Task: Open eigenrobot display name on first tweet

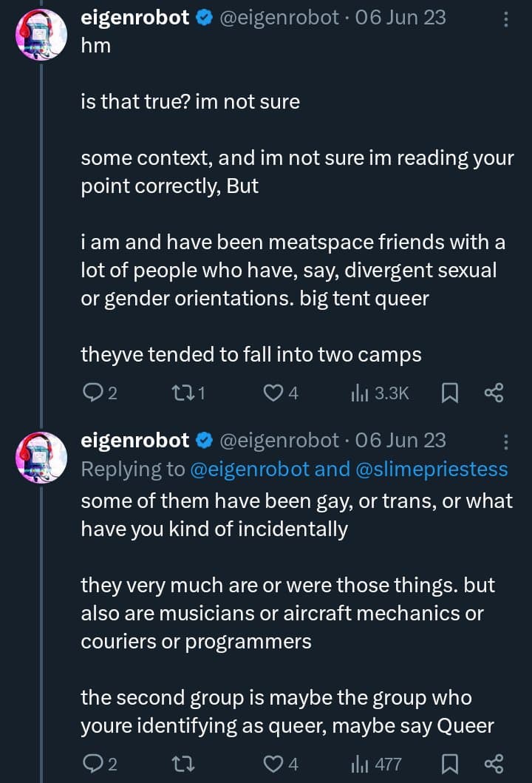Action: pos(134,18)
